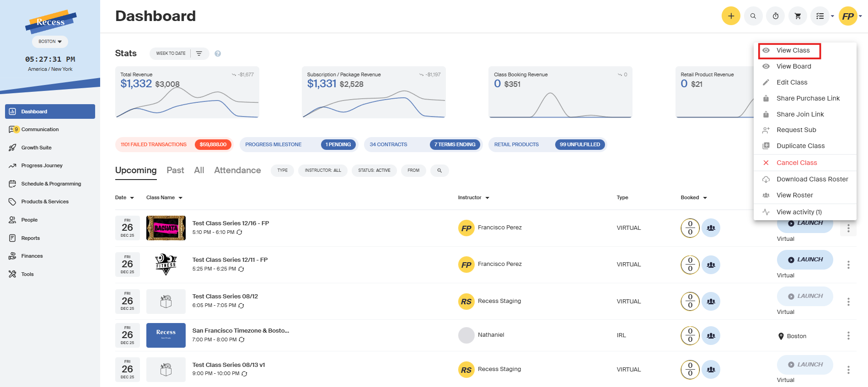Expand the BOSTON location dropdown

(x=50, y=42)
